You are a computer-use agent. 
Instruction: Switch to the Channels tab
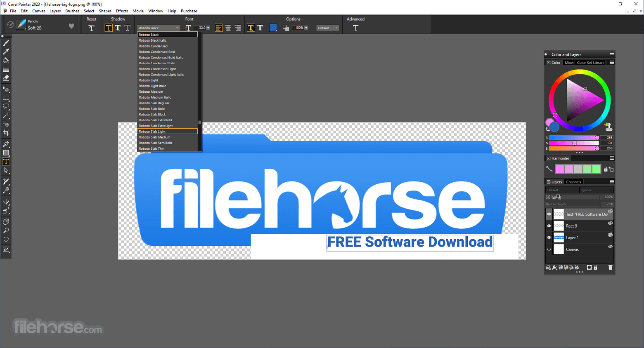pyautogui.click(x=573, y=182)
